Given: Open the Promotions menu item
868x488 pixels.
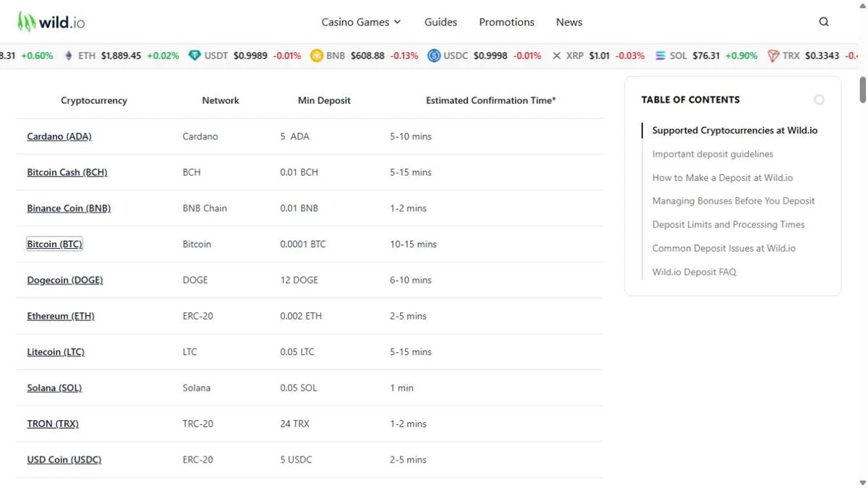Looking at the screenshot, I should click(x=506, y=22).
